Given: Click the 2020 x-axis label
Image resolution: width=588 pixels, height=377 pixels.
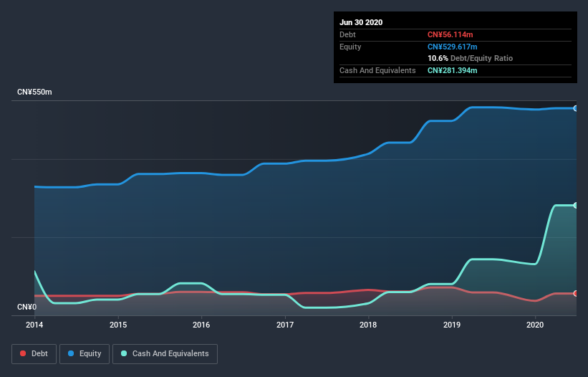Looking at the screenshot, I should [x=535, y=325].
